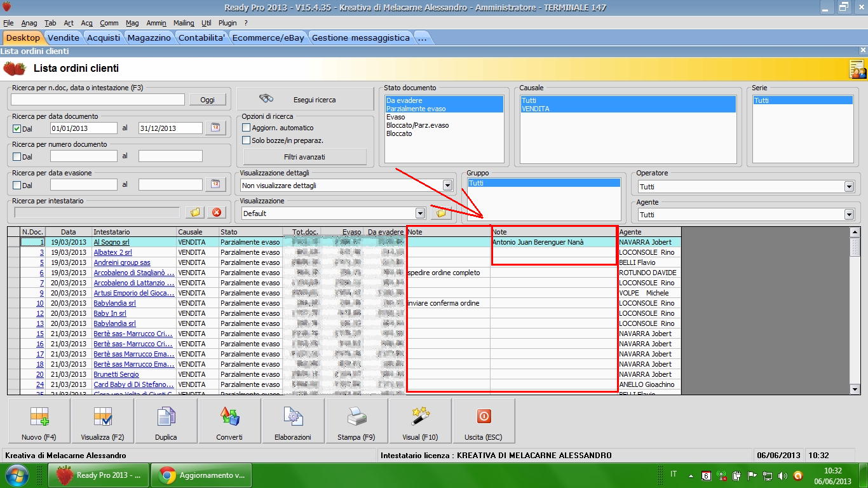Open the Windows Start menu
Viewport: 868px width, 488px height.
pyautogui.click(x=17, y=475)
